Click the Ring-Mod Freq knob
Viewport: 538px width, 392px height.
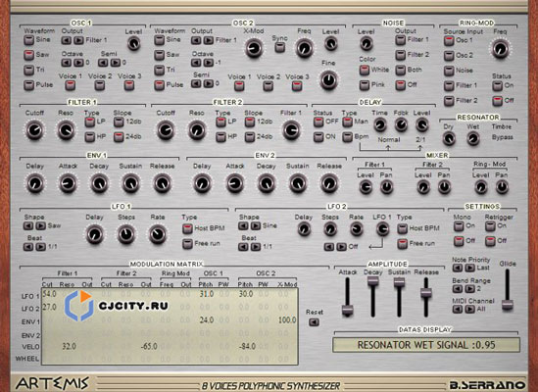tap(500, 48)
